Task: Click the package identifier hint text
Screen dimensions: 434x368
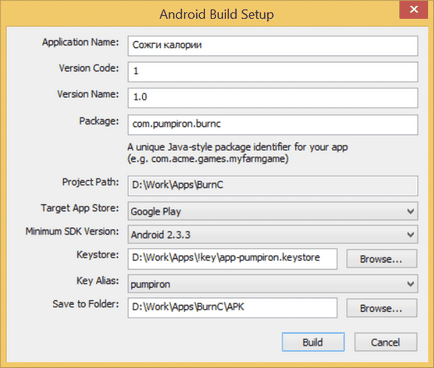Action: click(x=237, y=153)
